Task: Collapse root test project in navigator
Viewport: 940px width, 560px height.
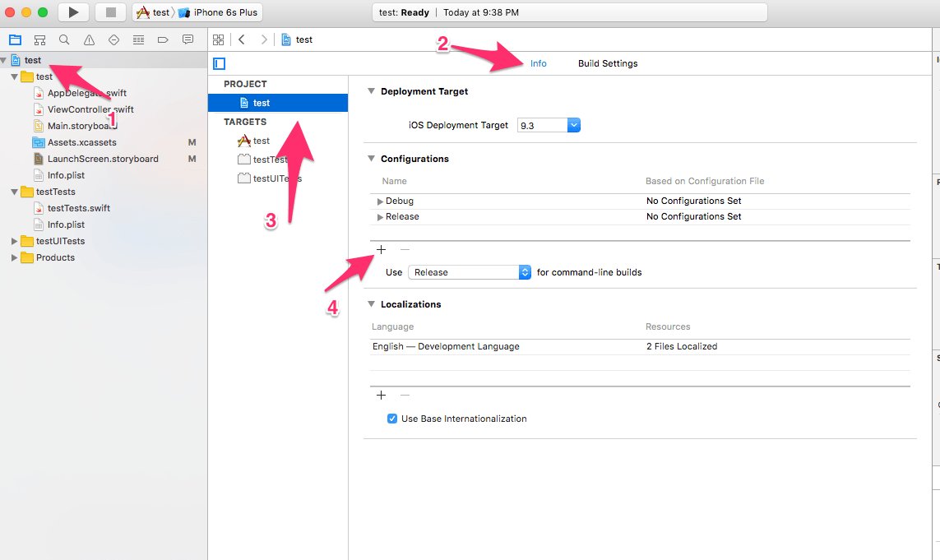Action: (x=4, y=60)
